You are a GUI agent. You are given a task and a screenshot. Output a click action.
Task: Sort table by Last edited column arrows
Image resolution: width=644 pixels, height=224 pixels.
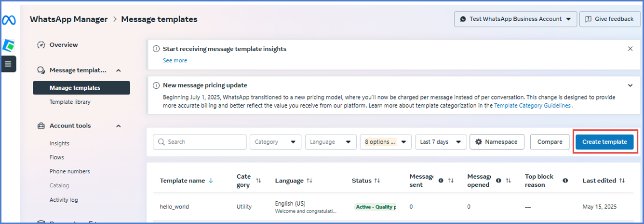pos(622,181)
